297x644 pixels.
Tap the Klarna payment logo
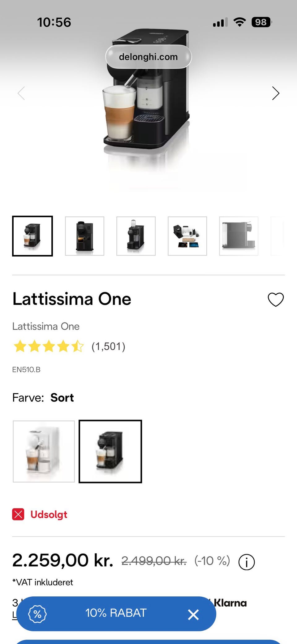(230, 603)
